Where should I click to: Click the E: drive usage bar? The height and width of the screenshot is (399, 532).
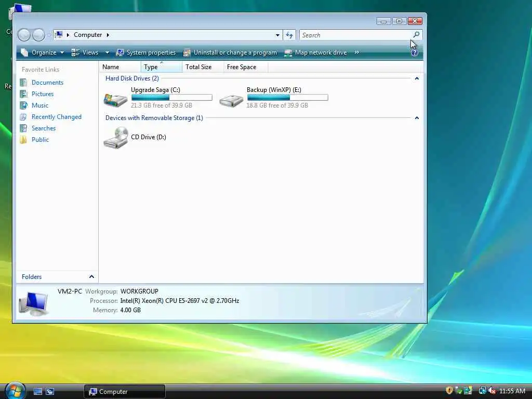pos(288,98)
